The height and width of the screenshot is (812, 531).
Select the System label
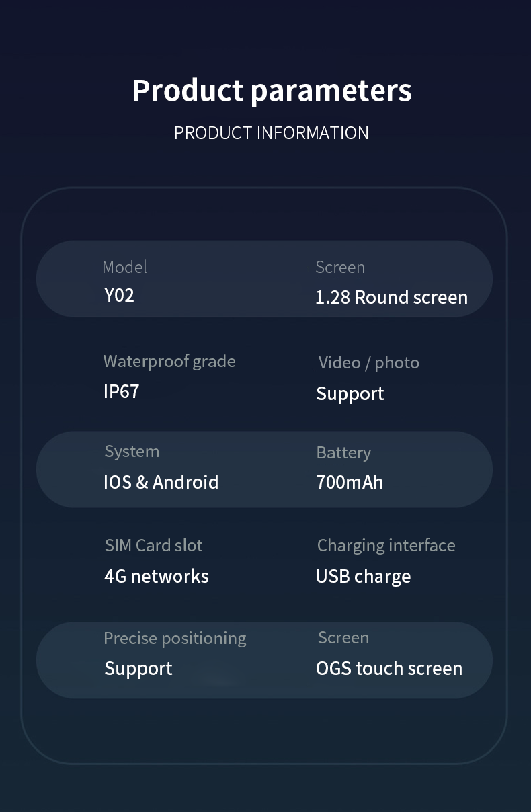(x=132, y=452)
